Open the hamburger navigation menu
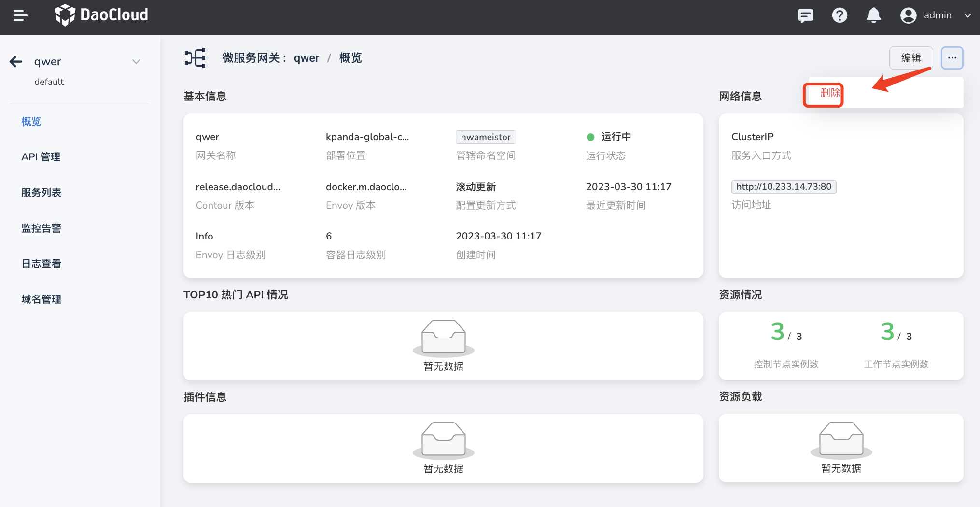The height and width of the screenshot is (507, 980). point(20,15)
